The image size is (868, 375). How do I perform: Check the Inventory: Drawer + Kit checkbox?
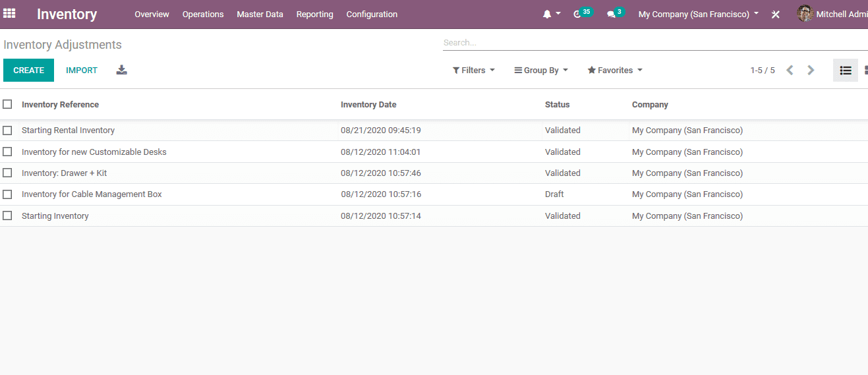point(7,173)
